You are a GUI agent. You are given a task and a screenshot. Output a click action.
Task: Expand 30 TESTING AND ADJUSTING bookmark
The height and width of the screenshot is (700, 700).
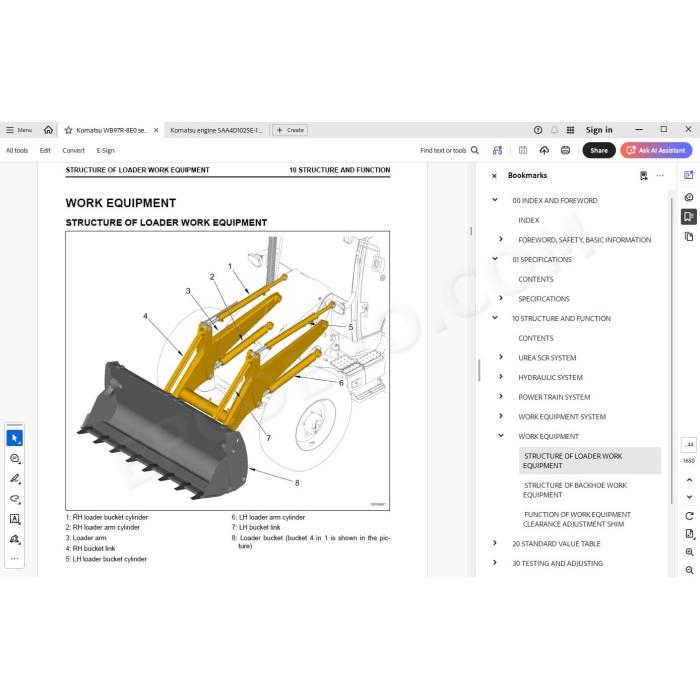tap(495, 563)
